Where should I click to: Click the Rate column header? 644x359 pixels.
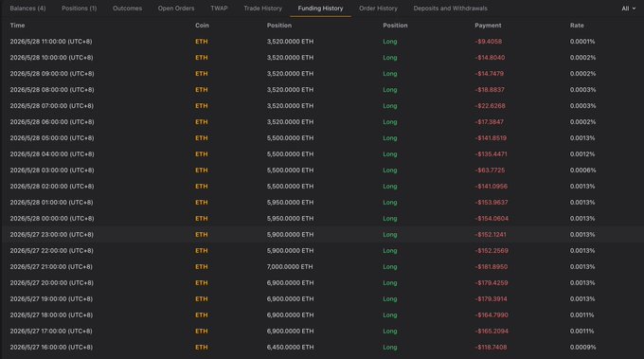[577, 25]
